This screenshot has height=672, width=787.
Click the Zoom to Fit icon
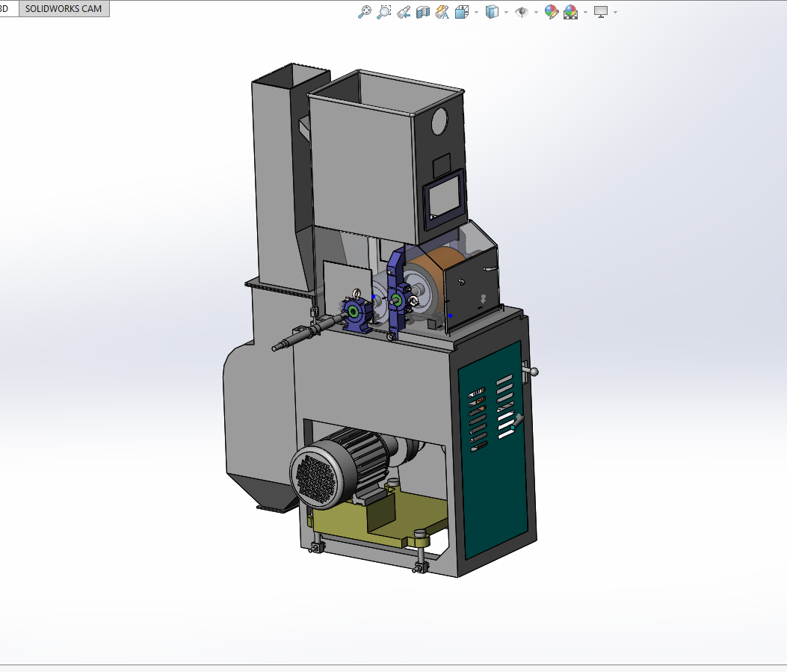tap(365, 12)
